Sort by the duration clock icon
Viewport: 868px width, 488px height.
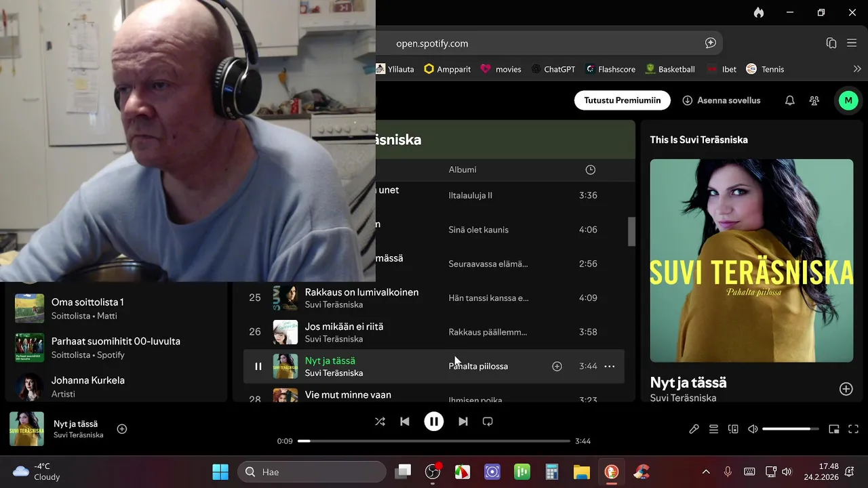coord(590,169)
